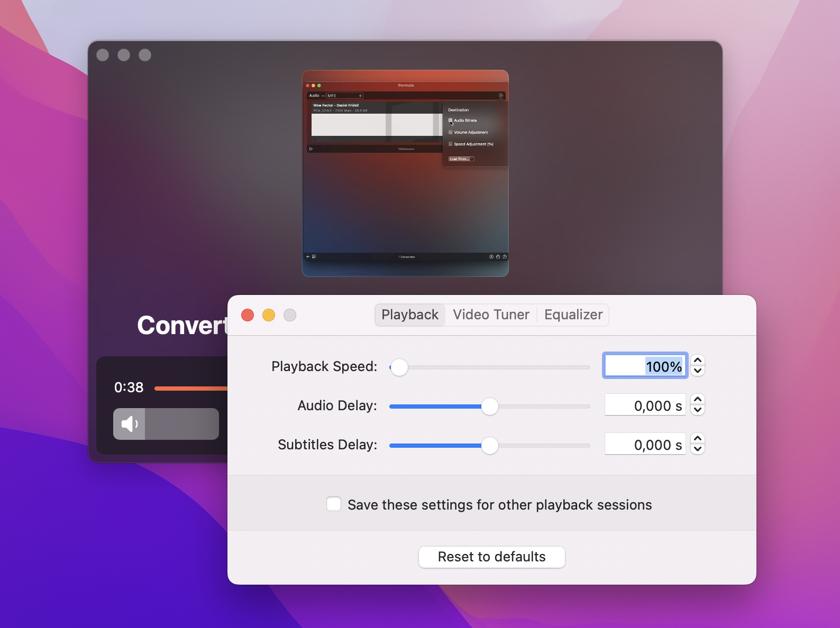Increase Playback Speed with the up stepper arrow
The width and height of the screenshot is (840, 628).
click(698, 360)
